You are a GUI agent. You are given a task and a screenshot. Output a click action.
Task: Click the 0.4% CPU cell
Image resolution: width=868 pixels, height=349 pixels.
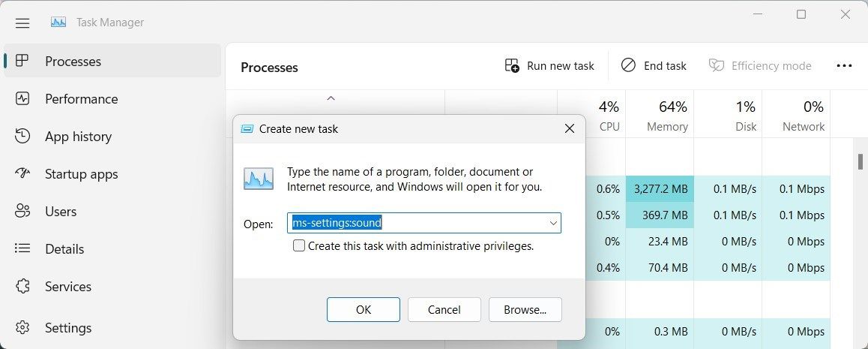(x=606, y=267)
